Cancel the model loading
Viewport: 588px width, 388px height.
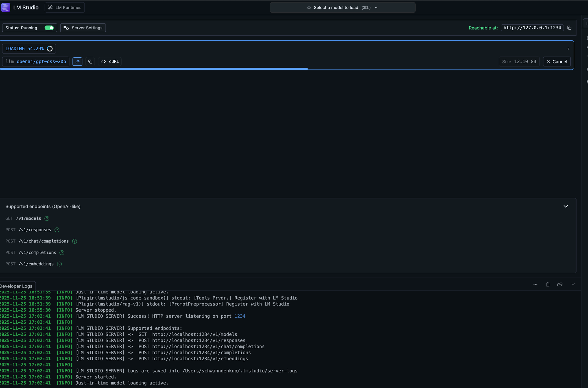[557, 62]
